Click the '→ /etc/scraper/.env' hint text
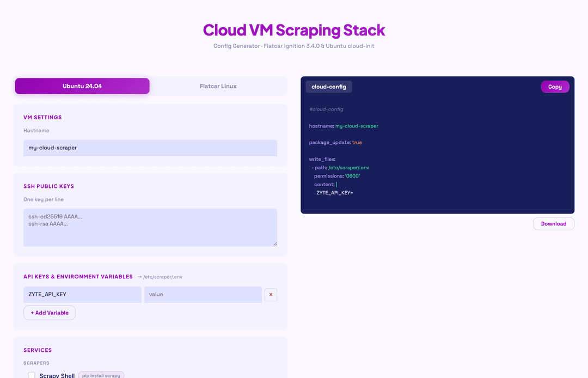Image resolution: width=588 pixels, height=378 pixels. point(160,277)
